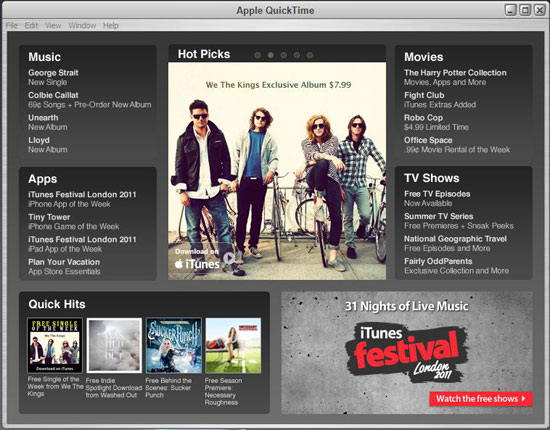Click the Apple logo beside iTunes text
The height and width of the screenshot is (430, 550).
click(x=179, y=263)
